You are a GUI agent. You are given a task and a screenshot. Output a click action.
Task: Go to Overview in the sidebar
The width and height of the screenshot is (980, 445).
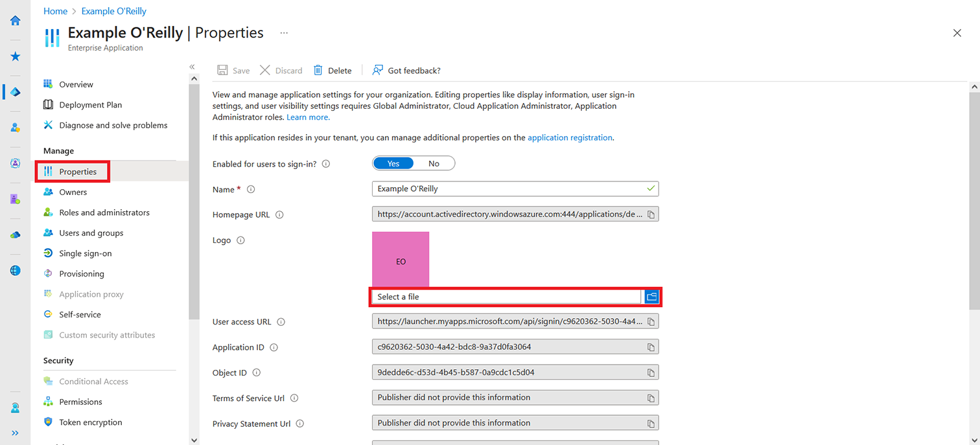pyautogui.click(x=76, y=84)
